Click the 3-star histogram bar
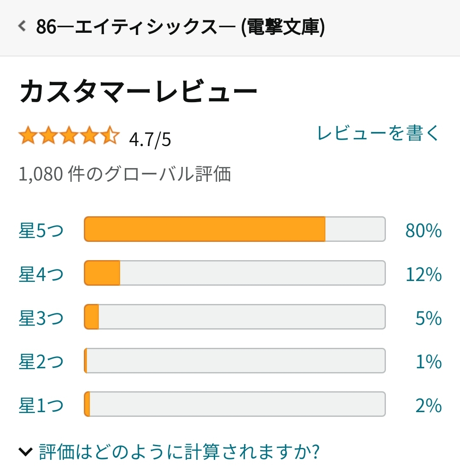The image size is (460, 476). pyautogui.click(x=235, y=317)
